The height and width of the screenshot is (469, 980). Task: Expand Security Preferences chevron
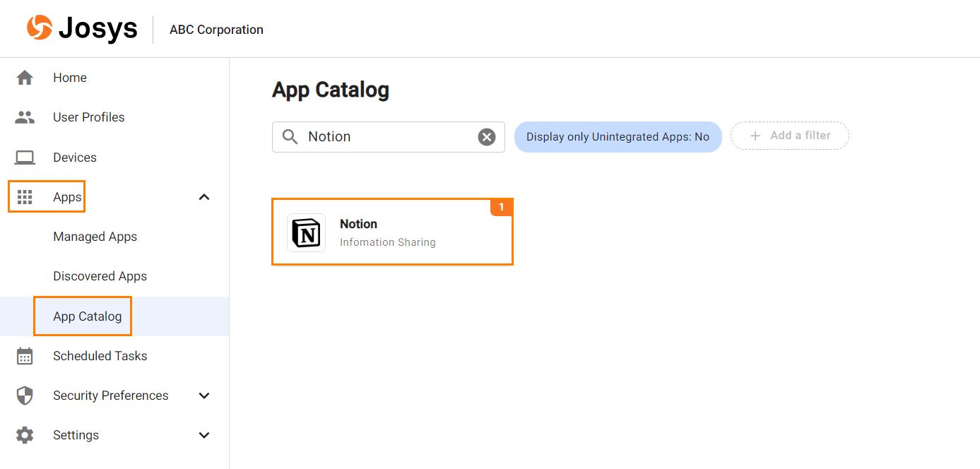pos(204,396)
